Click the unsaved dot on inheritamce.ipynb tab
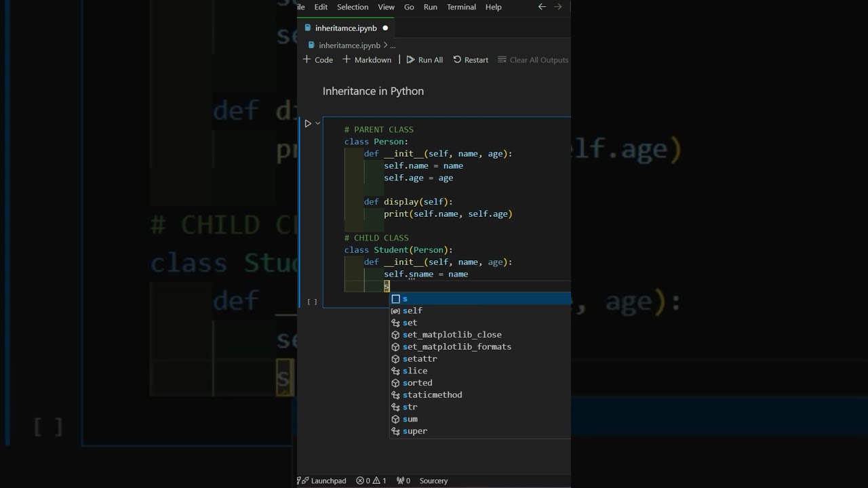868x488 pixels. pyautogui.click(x=385, y=28)
